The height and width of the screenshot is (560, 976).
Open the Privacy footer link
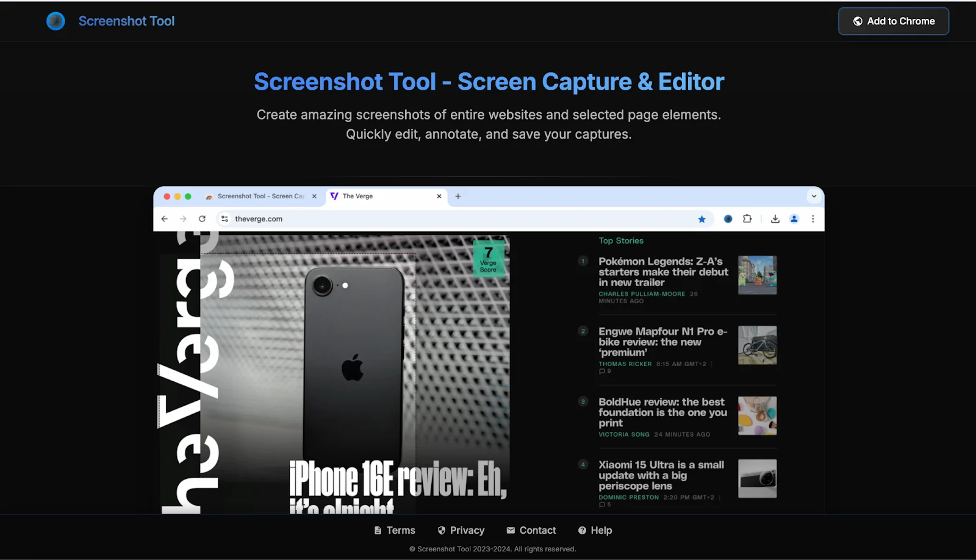461,531
